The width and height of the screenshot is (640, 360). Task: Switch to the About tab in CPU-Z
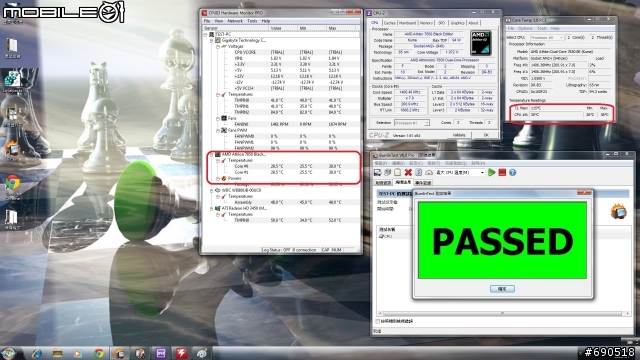(473, 23)
